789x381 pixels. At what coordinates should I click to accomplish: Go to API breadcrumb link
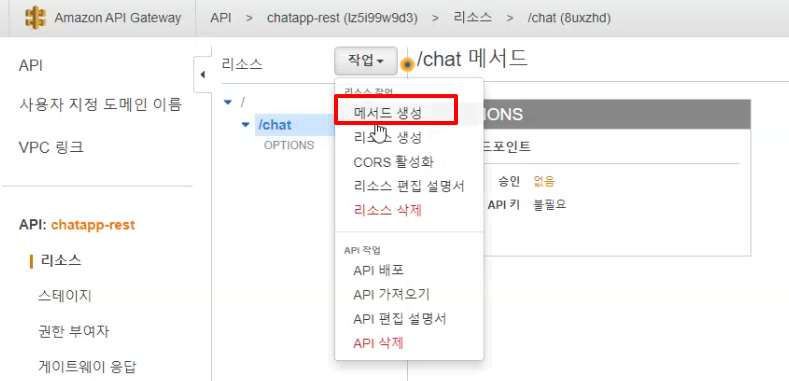(x=220, y=18)
